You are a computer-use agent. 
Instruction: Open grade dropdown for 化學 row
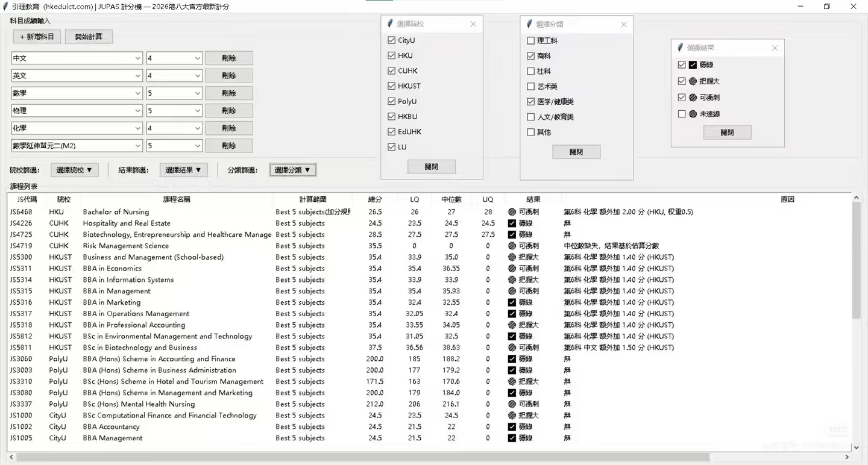(x=197, y=128)
